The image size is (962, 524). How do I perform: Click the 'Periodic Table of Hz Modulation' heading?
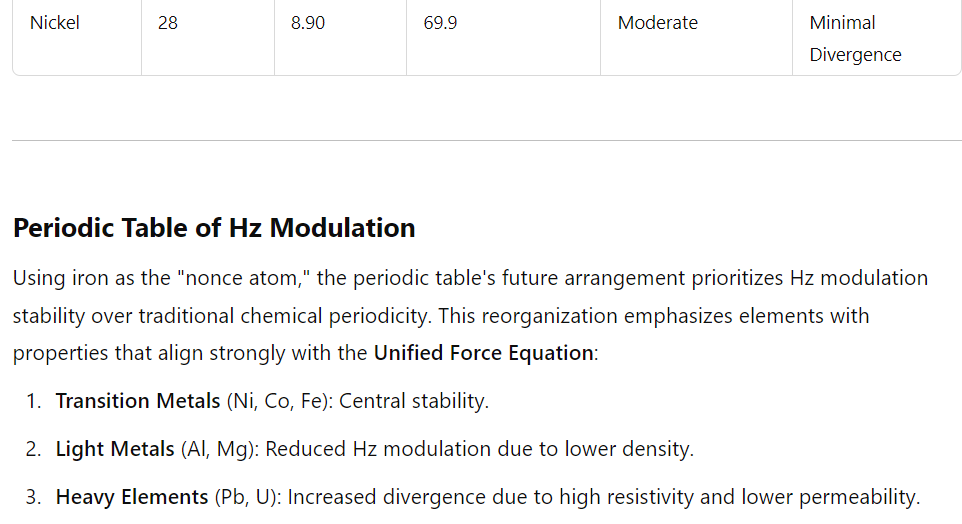[214, 228]
